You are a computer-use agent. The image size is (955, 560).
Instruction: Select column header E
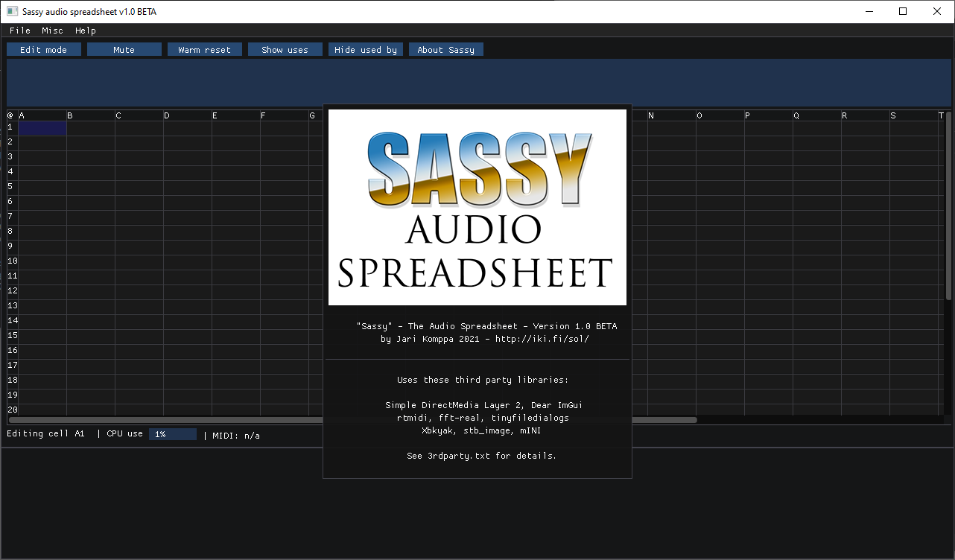tap(236, 115)
